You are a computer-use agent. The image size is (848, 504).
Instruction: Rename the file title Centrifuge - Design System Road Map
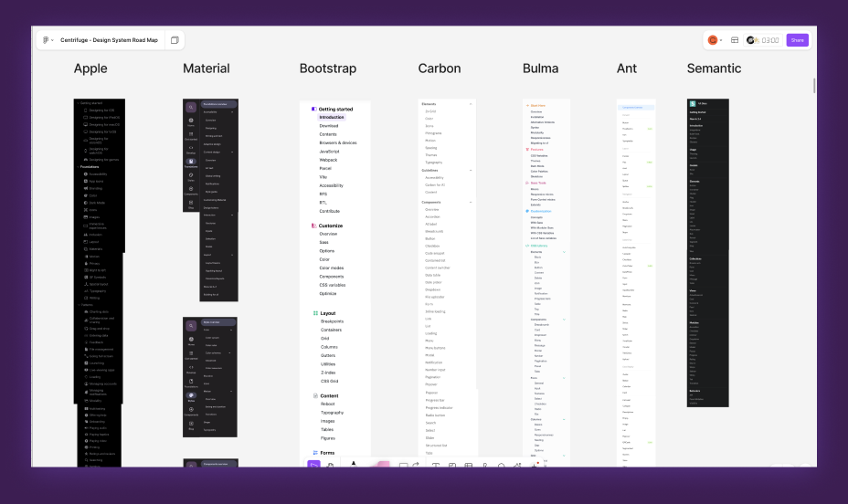(110, 40)
